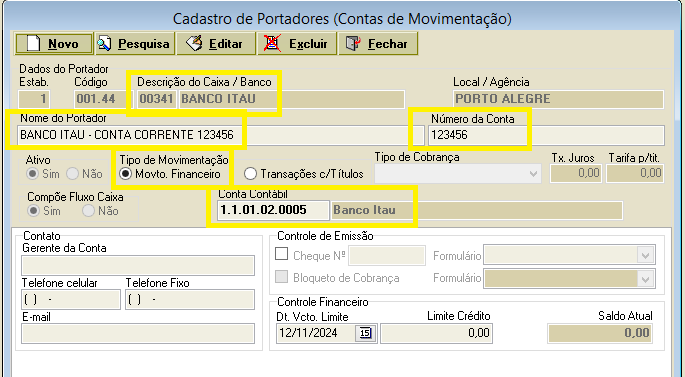
Task: Expand the Bloqueto de Cobrança Formulário dropdown
Action: (x=569, y=278)
